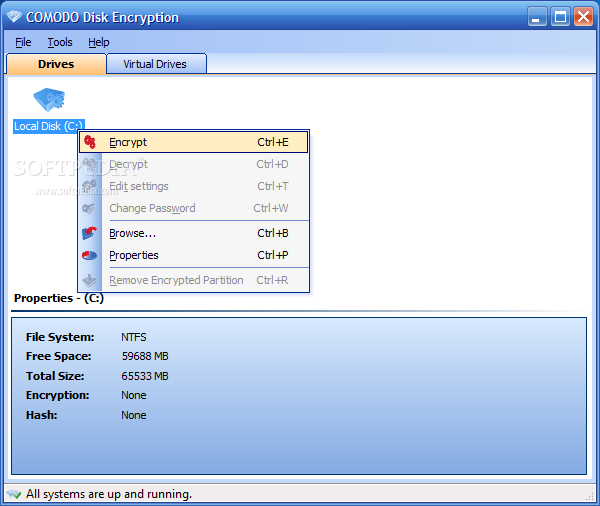The image size is (600, 506).
Task: Open the Help menu
Action: [99, 42]
